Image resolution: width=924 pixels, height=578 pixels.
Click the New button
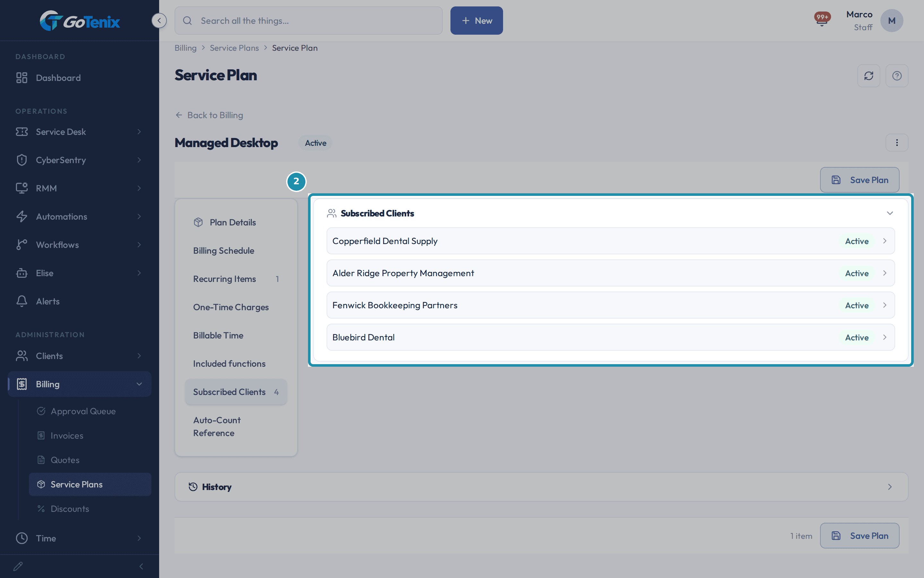[476, 21]
